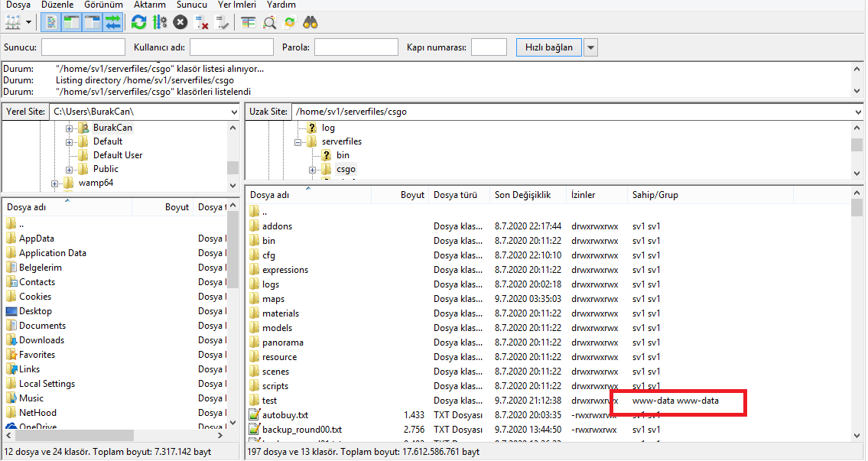Image resolution: width=868 pixels, height=461 pixels.
Task: Select backup_round00.txt file icon
Action: click(x=254, y=430)
